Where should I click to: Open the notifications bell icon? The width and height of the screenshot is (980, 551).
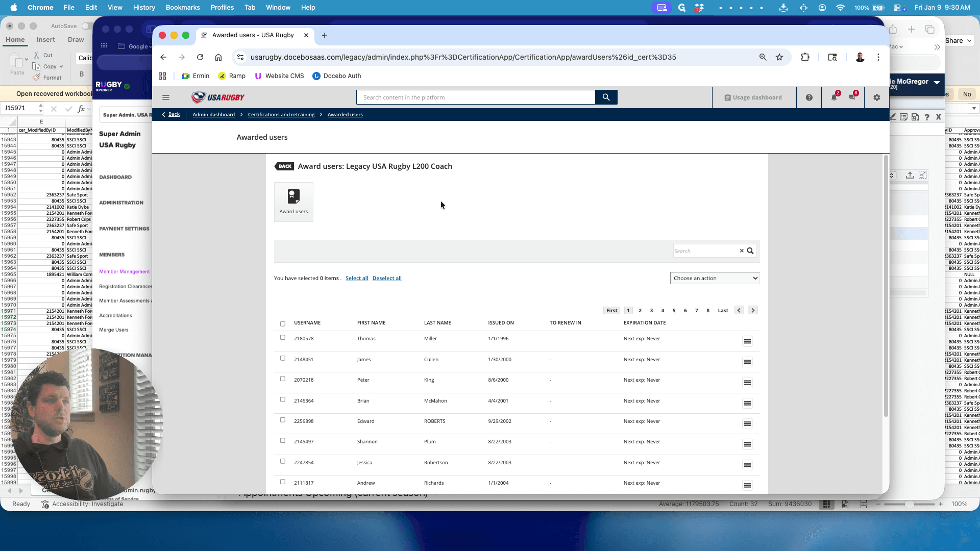tap(834, 97)
